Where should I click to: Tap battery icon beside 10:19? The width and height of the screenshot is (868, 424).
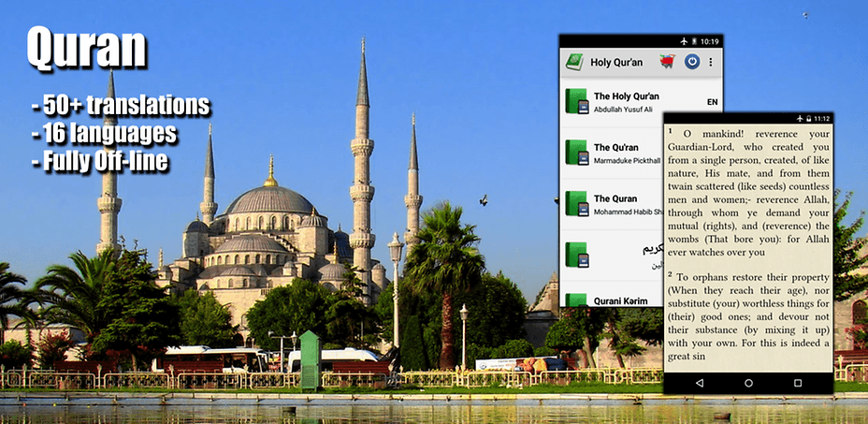[x=694, y=41]
